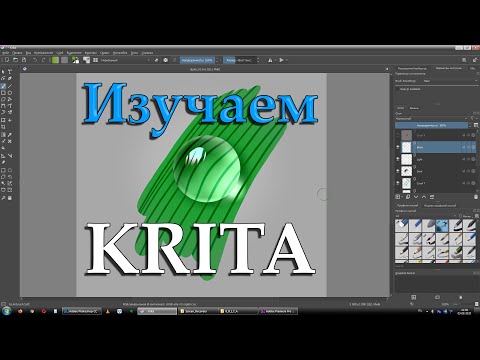The width and height of the screenshot is (480, 360).
Task: Open the Правка menu
Action: (17, 53)
